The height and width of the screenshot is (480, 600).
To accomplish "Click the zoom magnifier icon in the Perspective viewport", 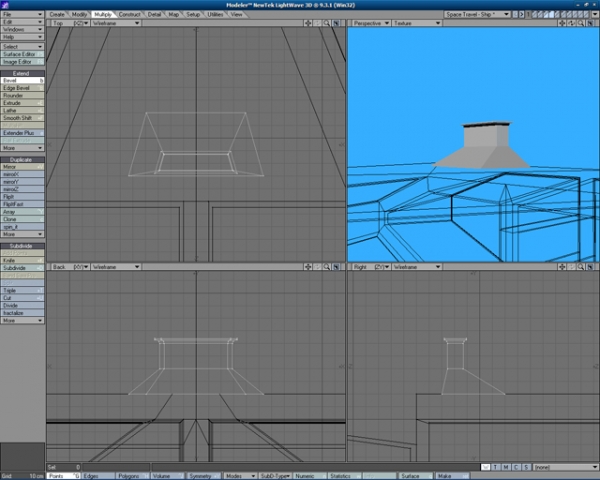I will [581, 23].
